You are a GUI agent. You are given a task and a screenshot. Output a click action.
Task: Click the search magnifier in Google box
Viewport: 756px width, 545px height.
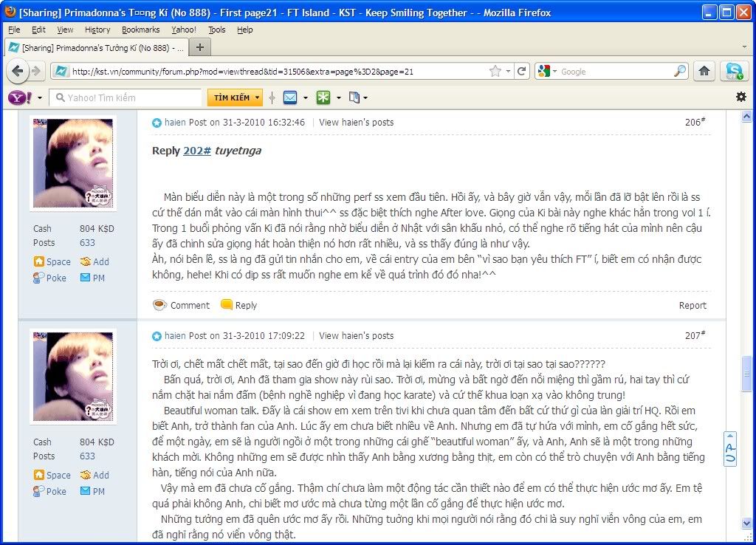[679, 72]
